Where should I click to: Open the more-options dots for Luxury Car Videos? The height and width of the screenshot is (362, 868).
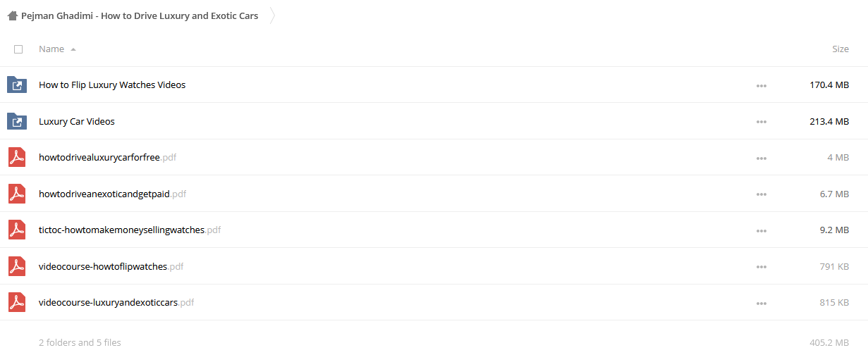pos(761,122)
